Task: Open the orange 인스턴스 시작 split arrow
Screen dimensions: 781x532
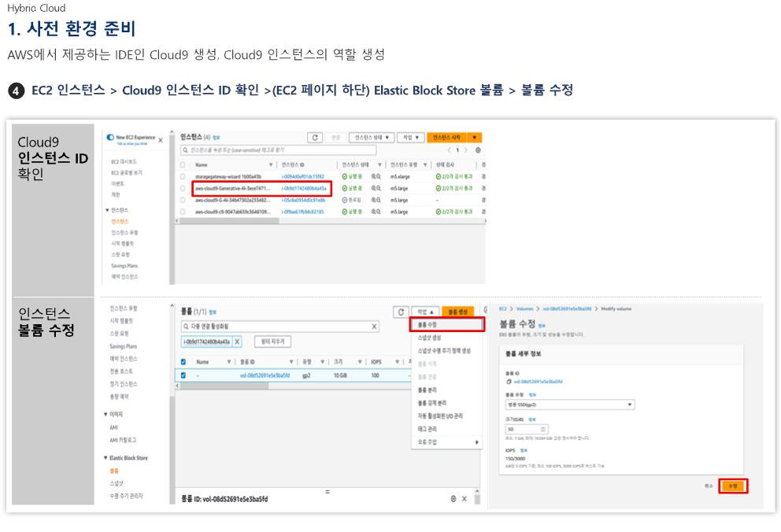Action: [x=475, y=138]
